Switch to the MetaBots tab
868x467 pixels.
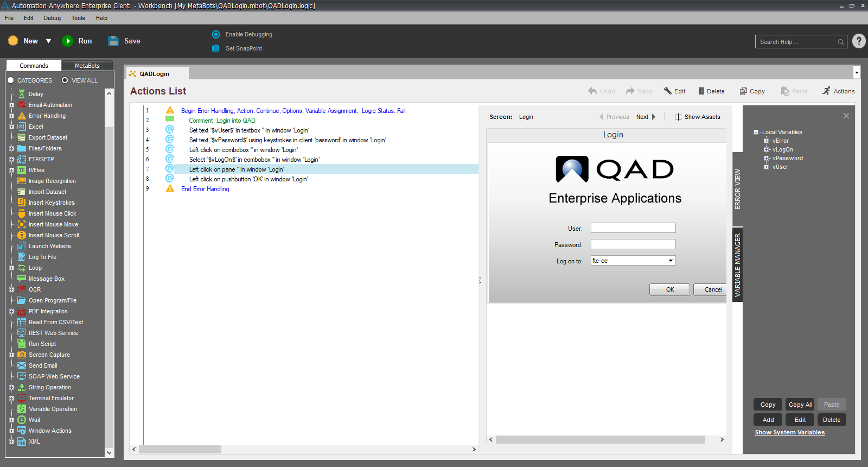click(87, 66)
